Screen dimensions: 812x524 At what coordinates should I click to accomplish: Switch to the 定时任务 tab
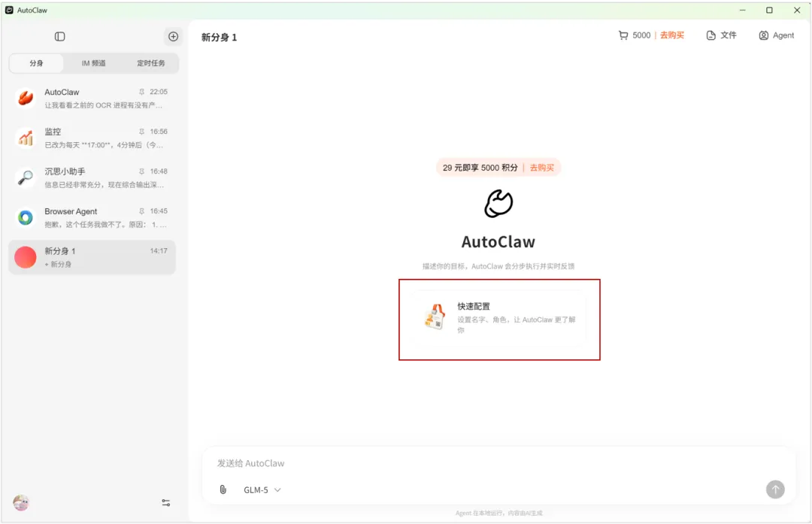click(150, 63)
